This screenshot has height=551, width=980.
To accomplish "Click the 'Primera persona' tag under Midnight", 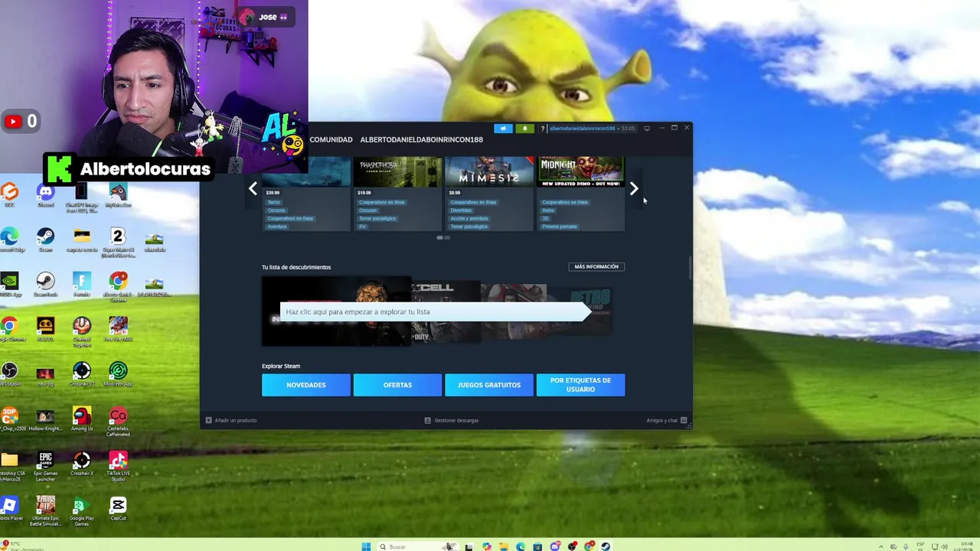I will (560, 227).
